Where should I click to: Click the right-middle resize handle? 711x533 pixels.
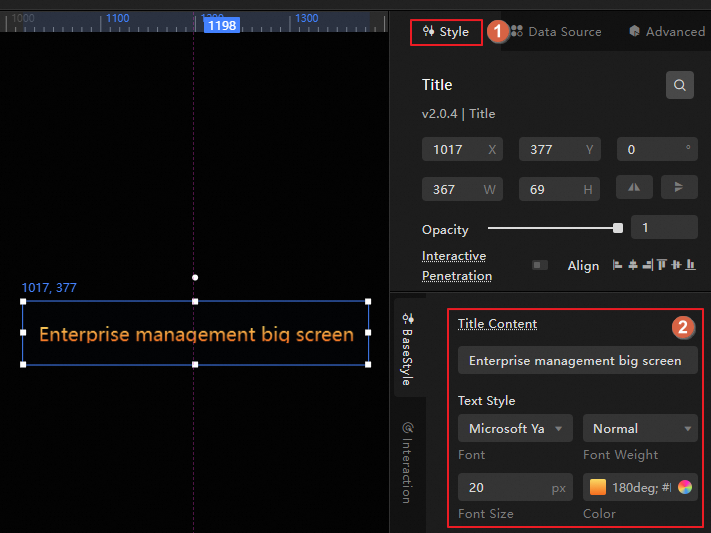(368, 333)
